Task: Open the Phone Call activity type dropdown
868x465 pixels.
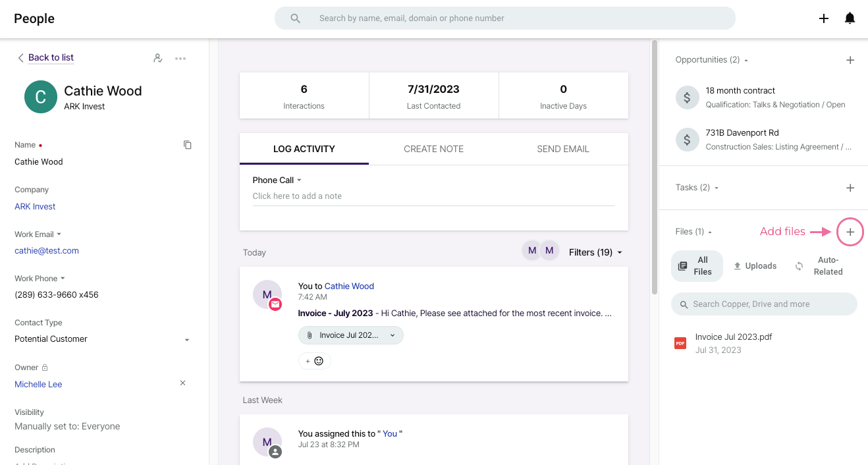Action: (x=277, y=180)
